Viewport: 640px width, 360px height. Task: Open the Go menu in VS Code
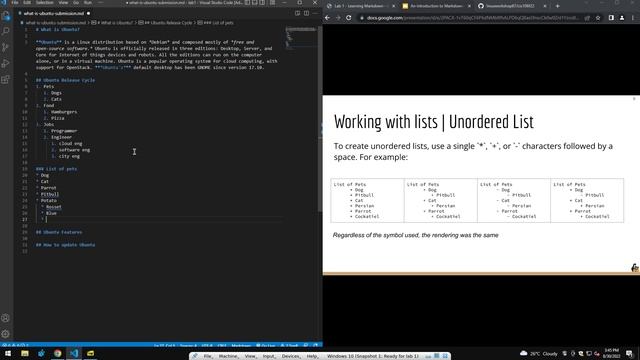pyautogui.click(x=76, y=2)
